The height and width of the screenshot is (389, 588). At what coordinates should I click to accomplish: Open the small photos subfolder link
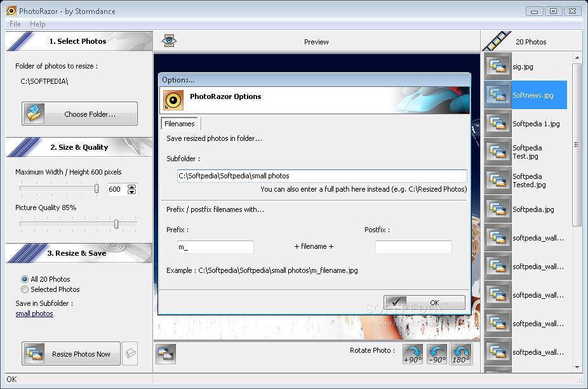click(x=34, y=313)
